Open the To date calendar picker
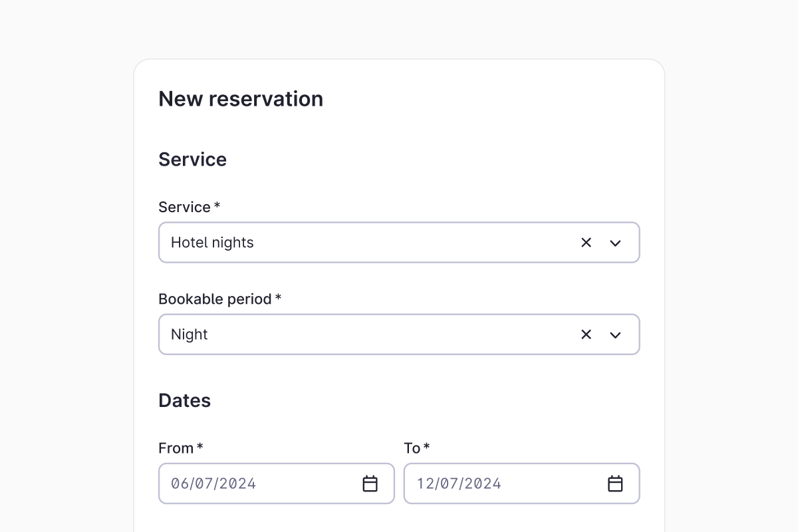 click(x=615, y=483)
